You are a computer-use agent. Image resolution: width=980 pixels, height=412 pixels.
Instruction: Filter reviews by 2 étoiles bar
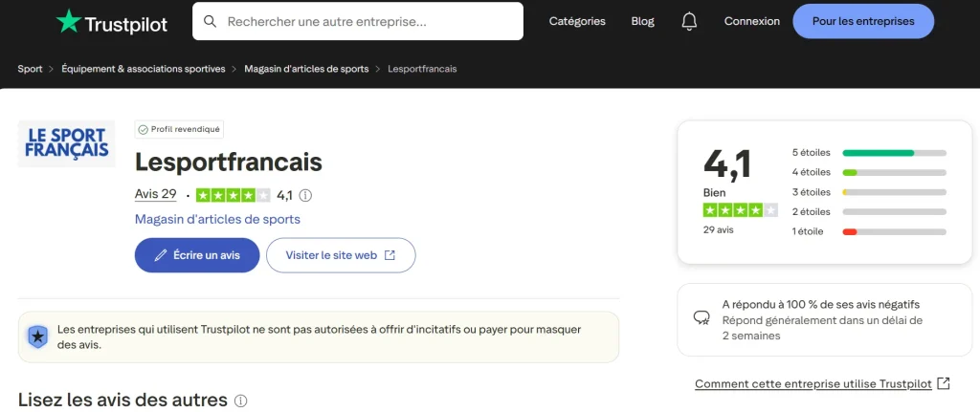coord(895,211)
